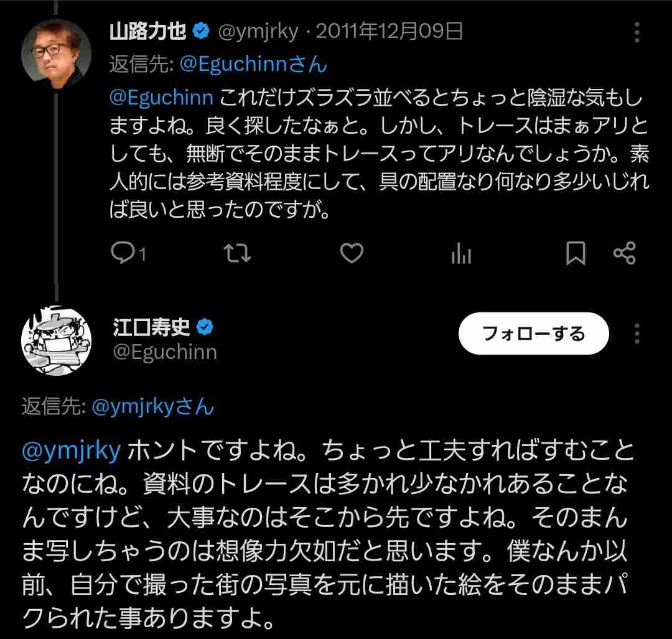Viewport: 672px width, 639px height.
Task: Click the retweet icon on the first tweet
Action: 238,253
